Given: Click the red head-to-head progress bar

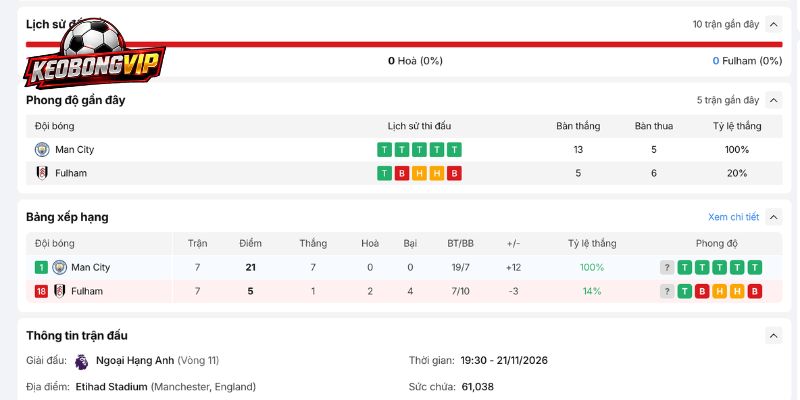Looking at the screenshot, I should [404, 44].
